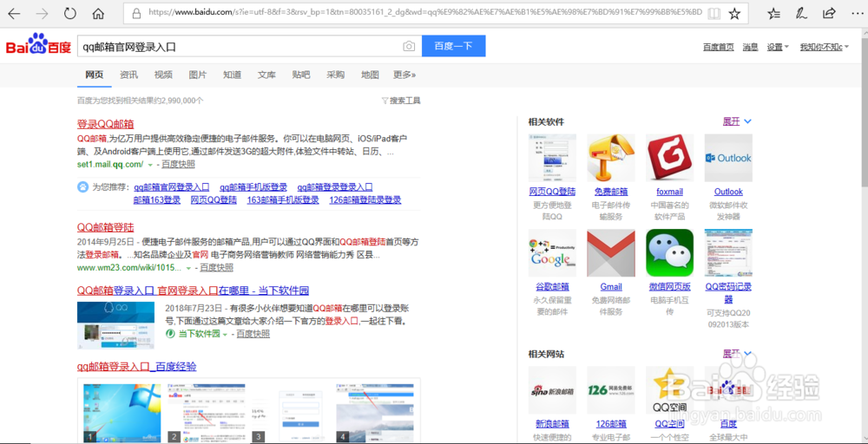Click the funnel 搜索工具 filter
This screenshot has height=444, width=868.
tap(401, 101)
